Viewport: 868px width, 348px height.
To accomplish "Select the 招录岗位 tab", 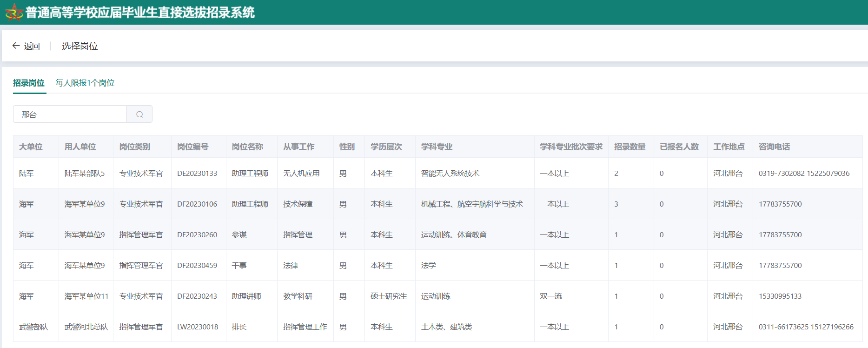I will (29, 83).
